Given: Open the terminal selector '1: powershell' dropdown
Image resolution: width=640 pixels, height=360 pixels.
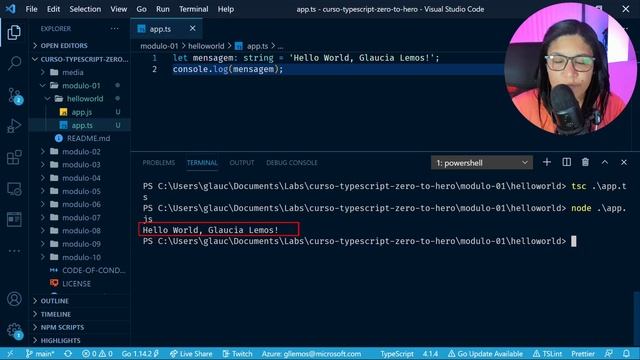Looking at the screenshot, I should click(x=482, y=163).
